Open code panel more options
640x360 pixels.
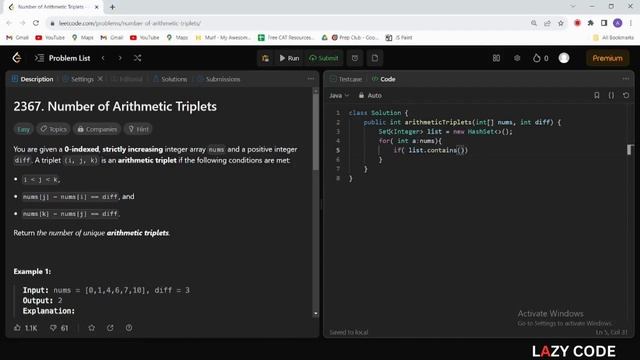(x=626, y=78)
